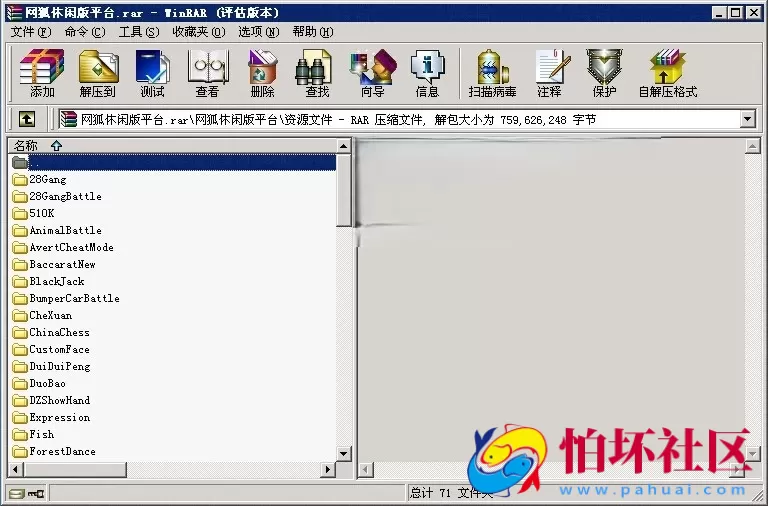768x506 pixels.
Task: Open the 命令(C) menu
Action: 85,32
